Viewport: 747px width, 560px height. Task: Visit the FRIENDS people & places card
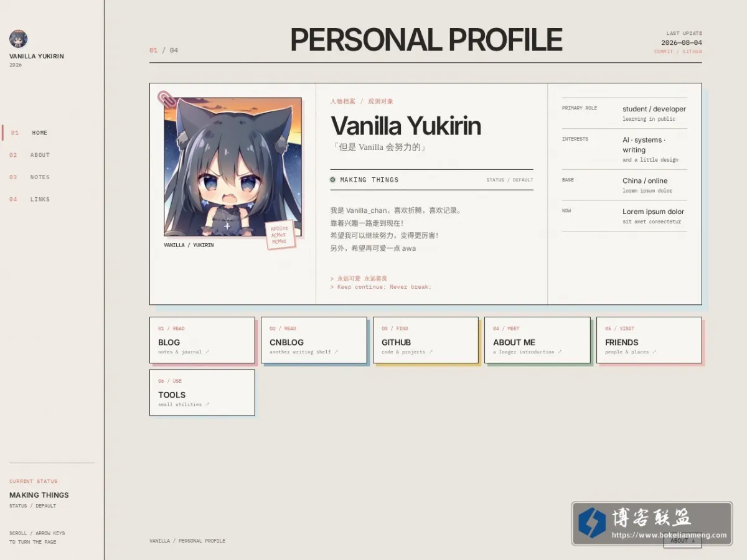pyautogui.click(x=649, y=340)
